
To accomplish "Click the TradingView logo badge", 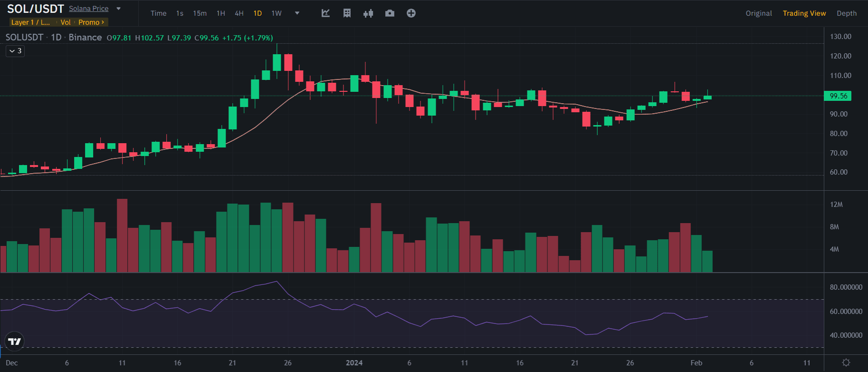I will tap(15, 341).
